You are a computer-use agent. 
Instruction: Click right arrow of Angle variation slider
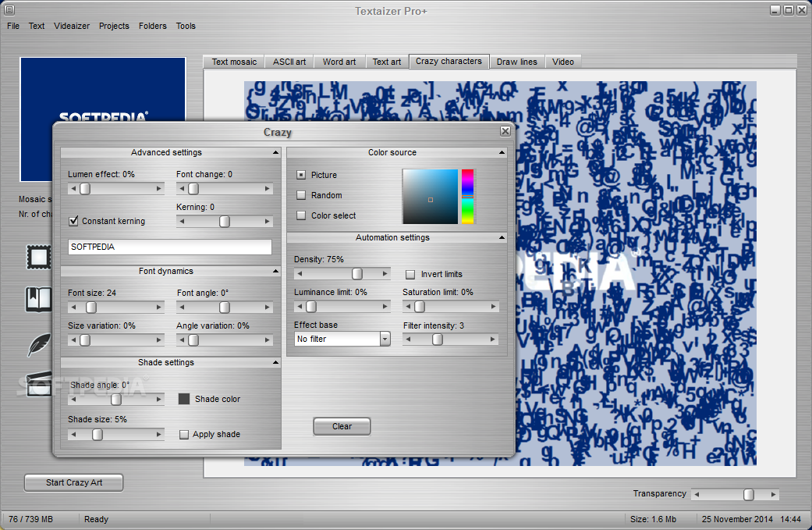pos(268,340)
